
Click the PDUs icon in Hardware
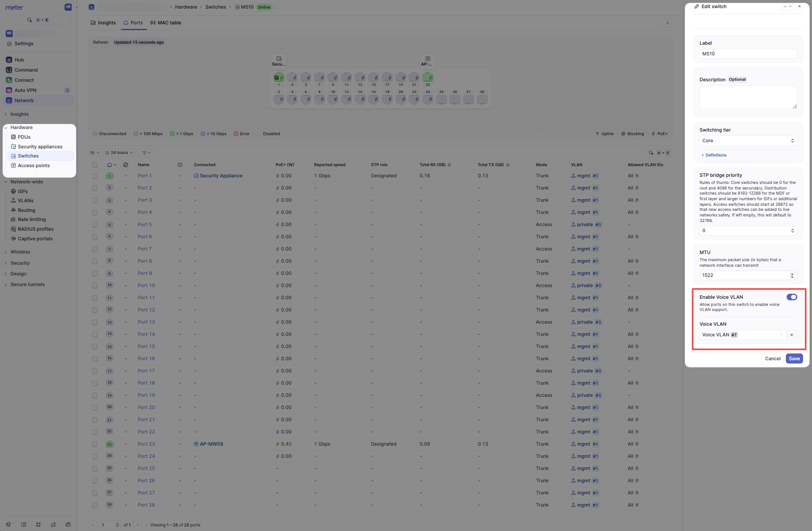13,137
